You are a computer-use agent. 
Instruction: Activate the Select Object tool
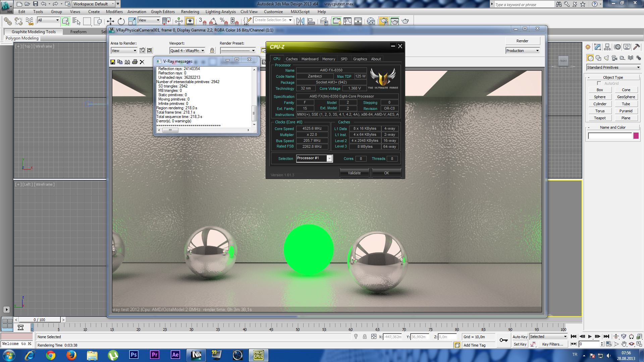[65, 21]
